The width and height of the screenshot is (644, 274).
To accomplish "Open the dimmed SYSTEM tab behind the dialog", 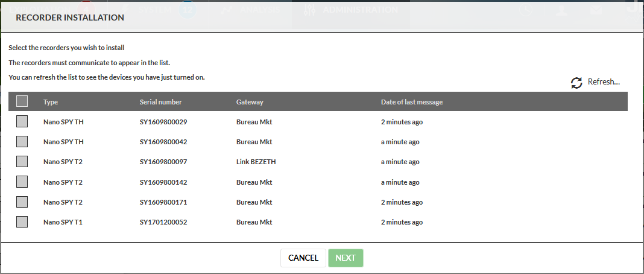I will 155,9.
